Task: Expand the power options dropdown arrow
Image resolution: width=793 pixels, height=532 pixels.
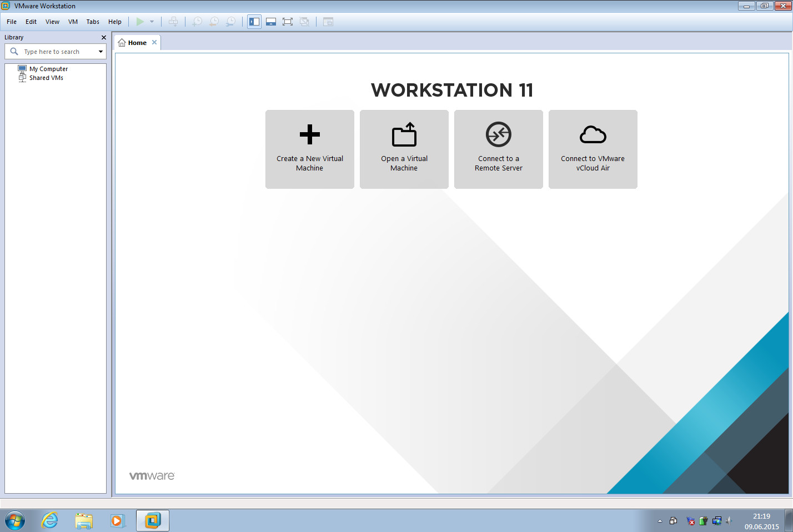Action: 152,22
